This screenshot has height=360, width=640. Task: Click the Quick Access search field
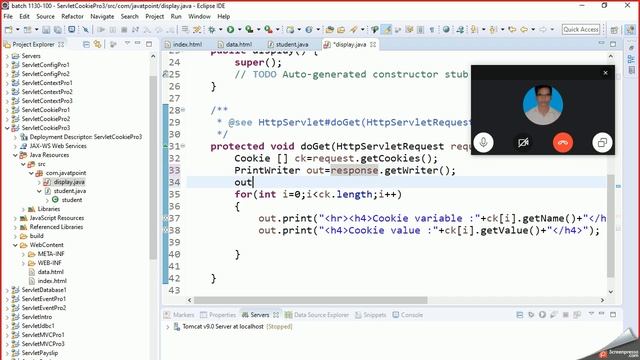pos(581,29)
